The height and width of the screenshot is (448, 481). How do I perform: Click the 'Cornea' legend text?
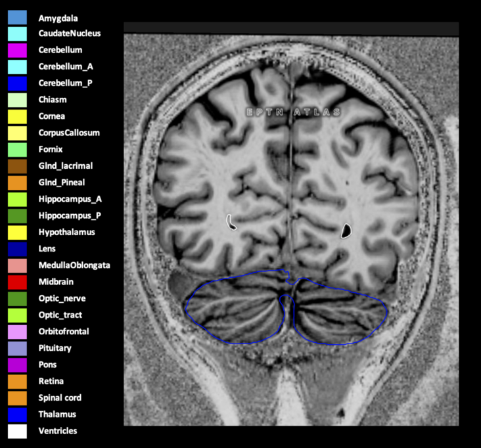click(52, 116)
